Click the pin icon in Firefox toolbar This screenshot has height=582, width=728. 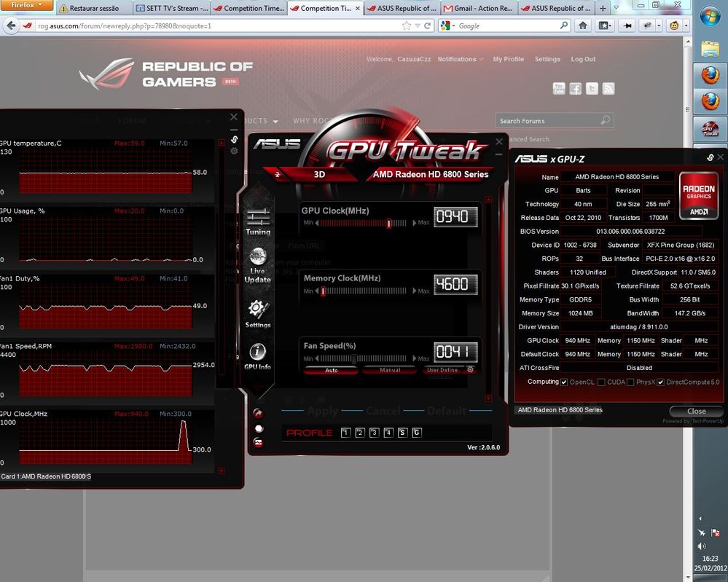pyautogui.click(x=627, y=25)
